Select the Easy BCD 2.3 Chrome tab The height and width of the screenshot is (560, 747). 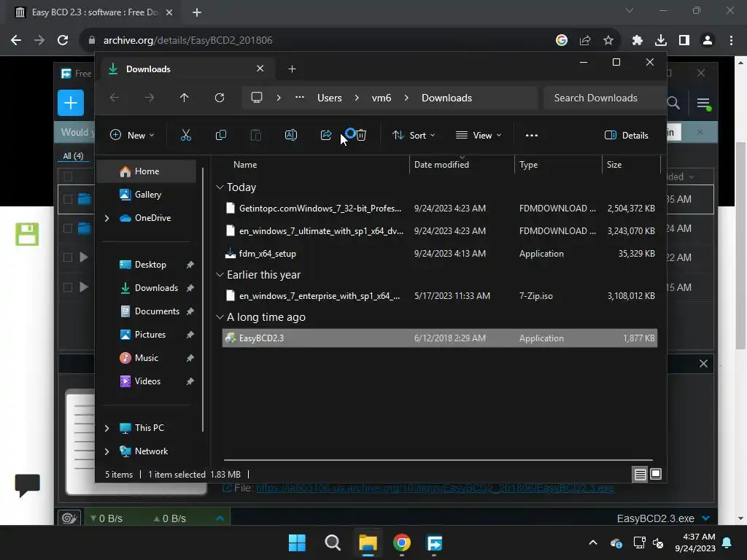click(93, 12)
